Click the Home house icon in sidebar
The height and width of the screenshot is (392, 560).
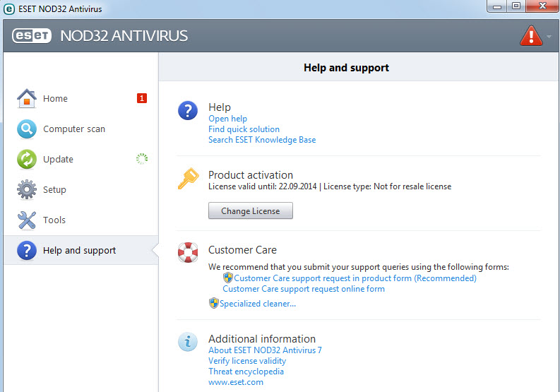[26, 99]
